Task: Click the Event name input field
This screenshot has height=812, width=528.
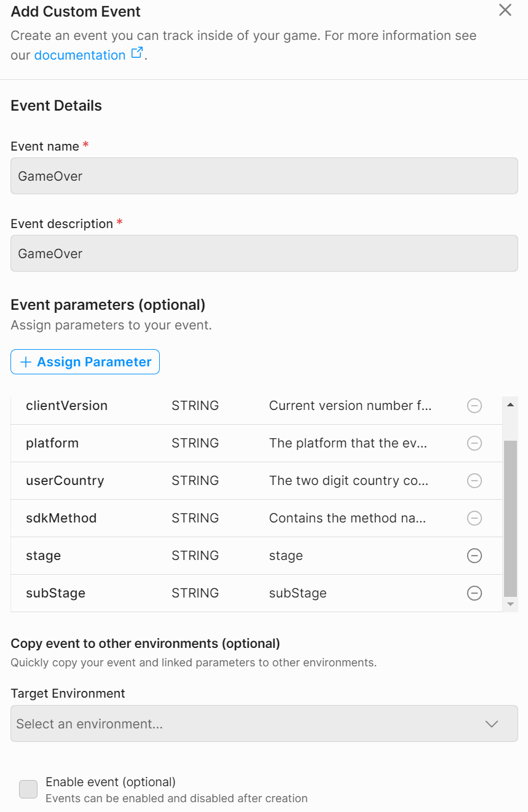Action: [264, 176]
